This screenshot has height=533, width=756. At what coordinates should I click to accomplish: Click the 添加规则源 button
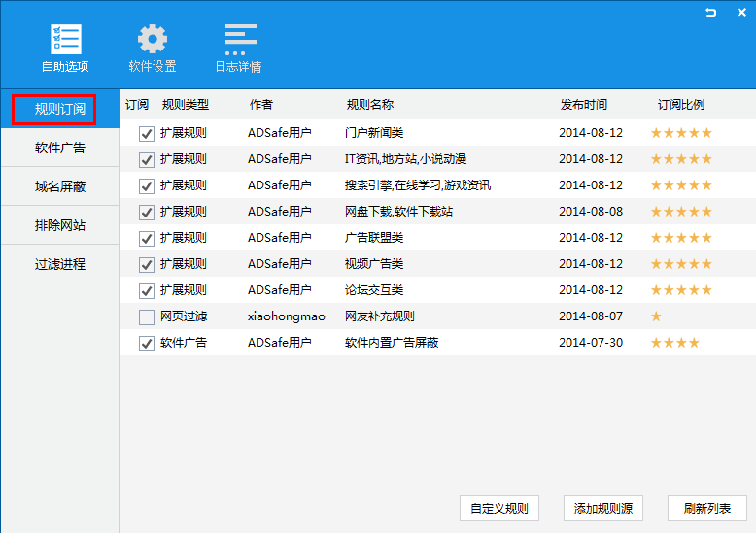point(603,508)
